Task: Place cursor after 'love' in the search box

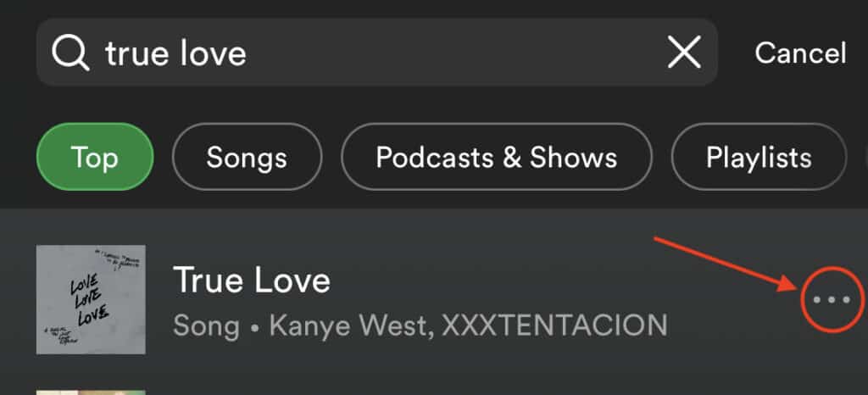Action: (248, 53)
